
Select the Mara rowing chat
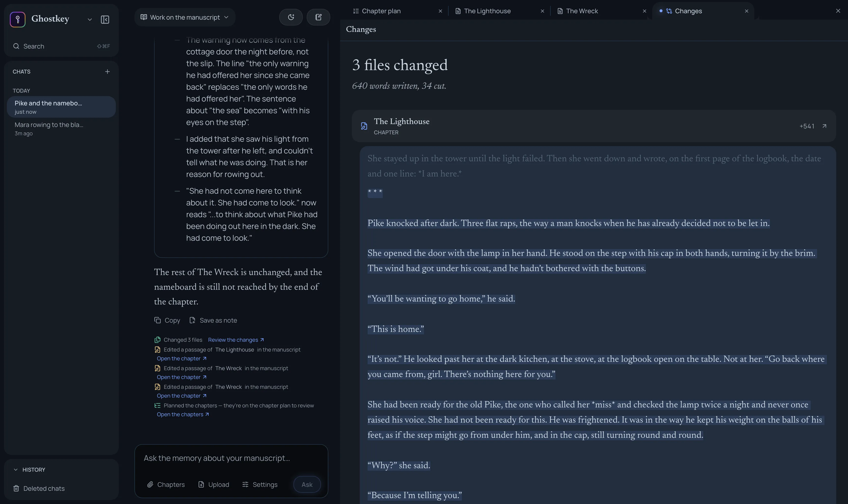pos(61,128)
